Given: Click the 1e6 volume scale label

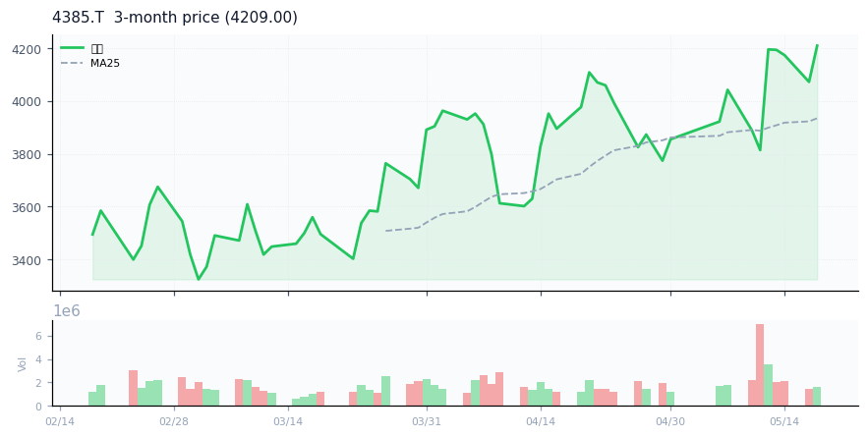Looking at the screenshot, I should 67,311.
